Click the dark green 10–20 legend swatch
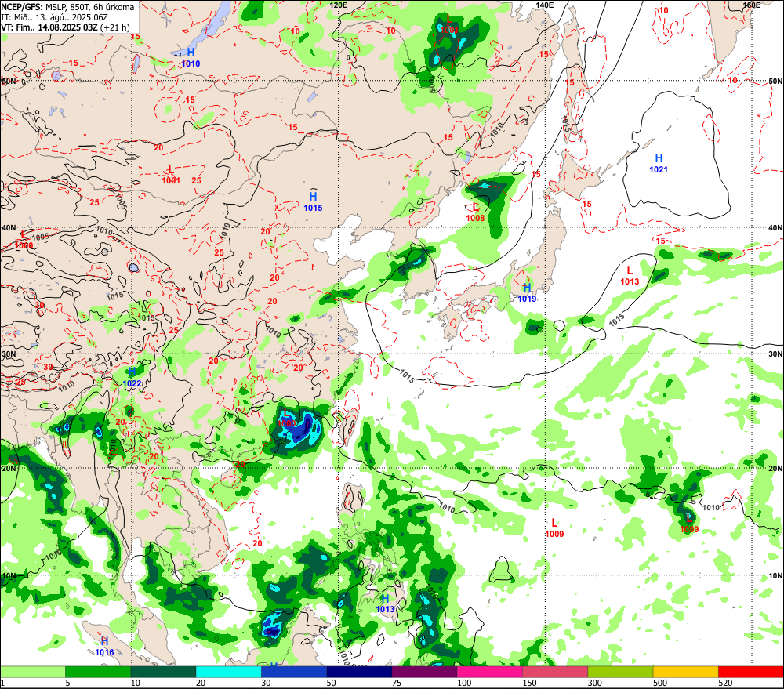Image resolution: width=784 pixels, height=689 pixels. click(164, 672)
